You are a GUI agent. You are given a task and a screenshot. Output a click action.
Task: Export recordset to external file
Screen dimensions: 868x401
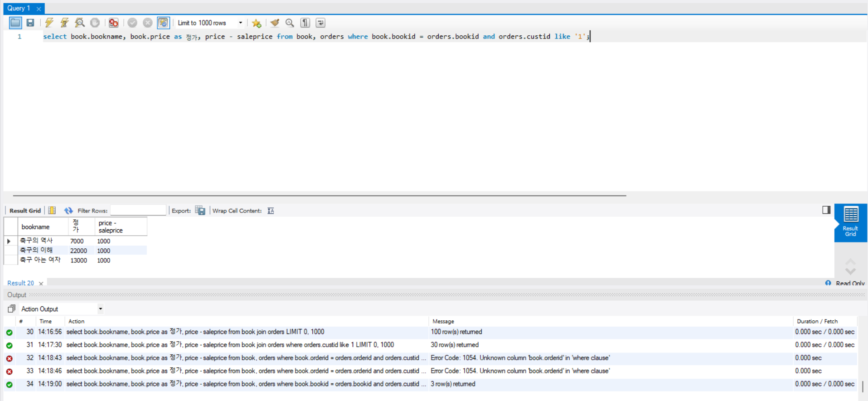[x=200, y=210]
